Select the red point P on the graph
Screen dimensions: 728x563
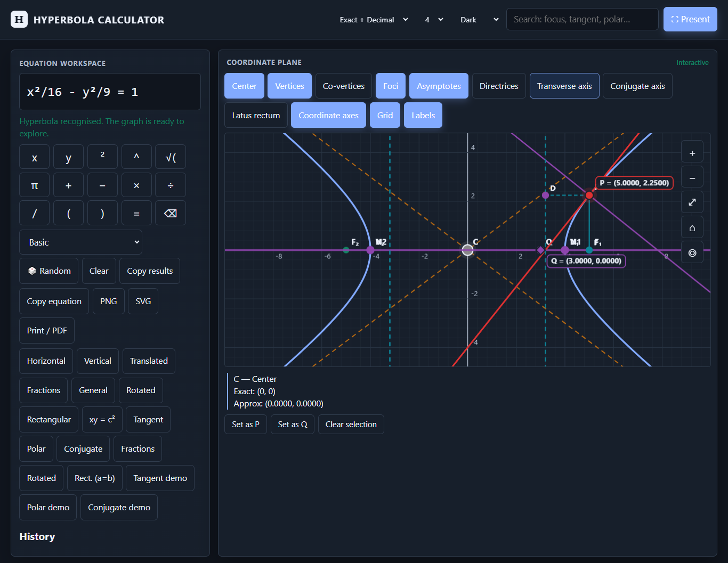click(589, 195)
